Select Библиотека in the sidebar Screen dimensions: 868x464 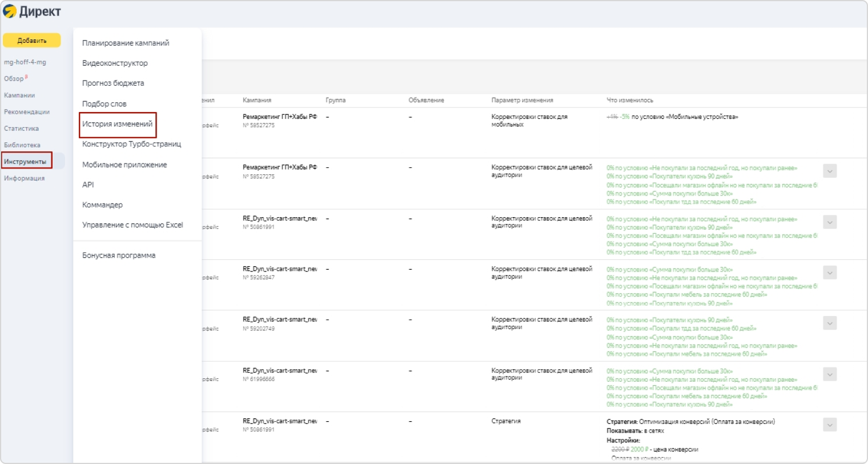[x=22, y=145]
